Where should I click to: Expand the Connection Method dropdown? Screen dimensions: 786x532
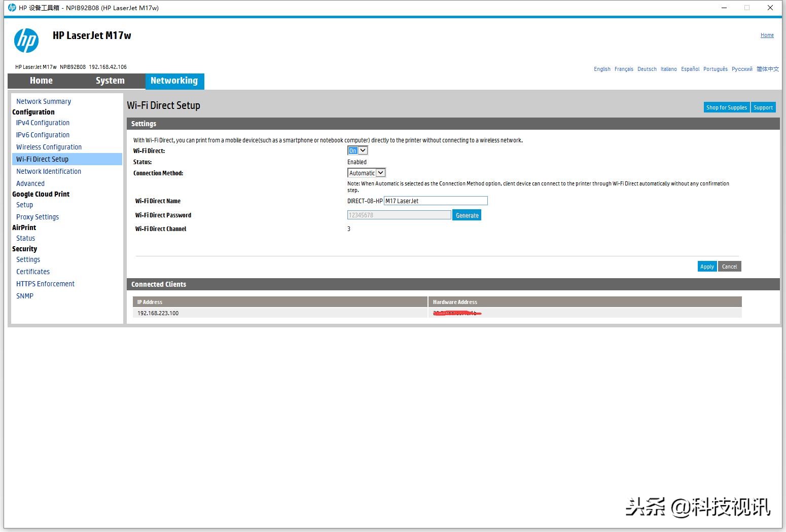pos(367,173)
